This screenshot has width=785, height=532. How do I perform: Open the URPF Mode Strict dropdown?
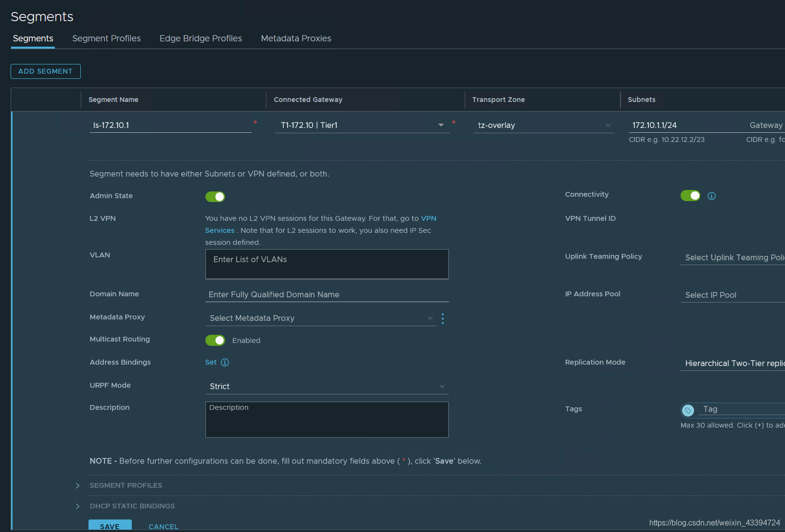point(327,386)
